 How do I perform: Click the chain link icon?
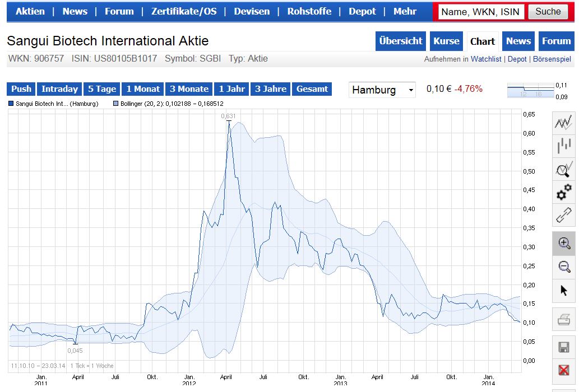click(563, 215)
